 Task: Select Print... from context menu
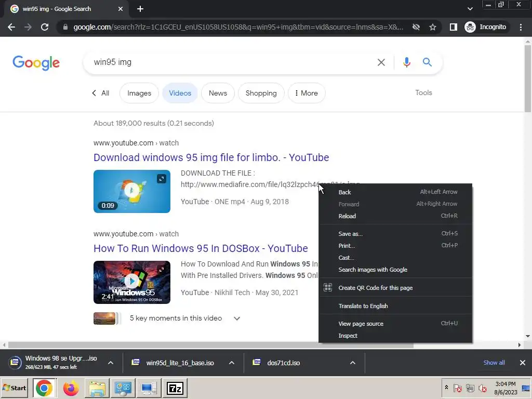tap(395, 246)
